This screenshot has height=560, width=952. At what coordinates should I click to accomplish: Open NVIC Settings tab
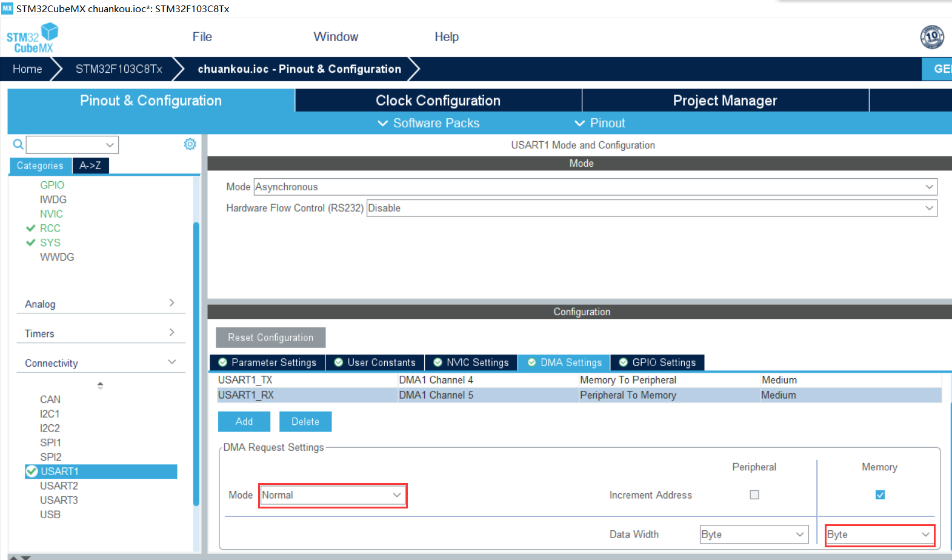tap(471, 362)
